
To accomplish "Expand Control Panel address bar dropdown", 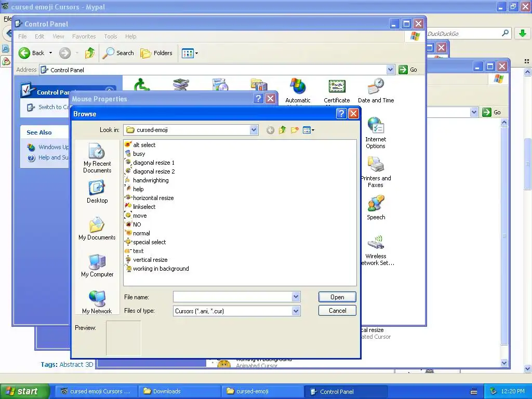I will [390, 70].
